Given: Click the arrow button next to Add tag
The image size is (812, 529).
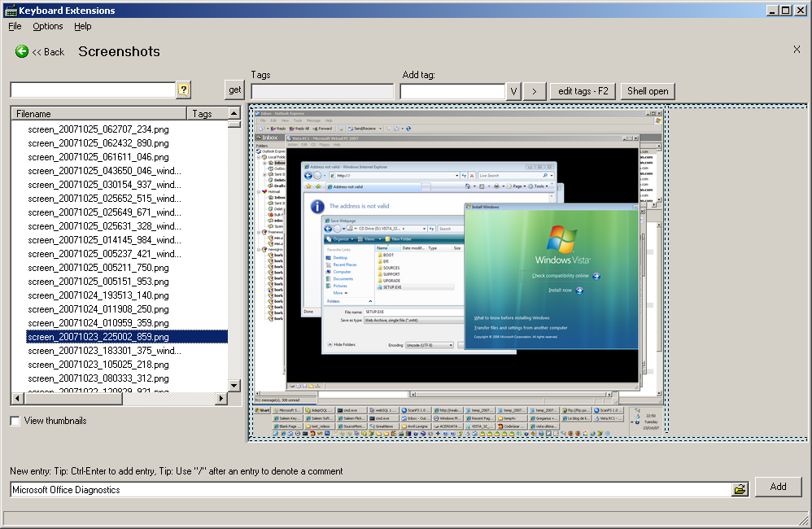Looking at the screenshot, I should (x=533, y=91).
